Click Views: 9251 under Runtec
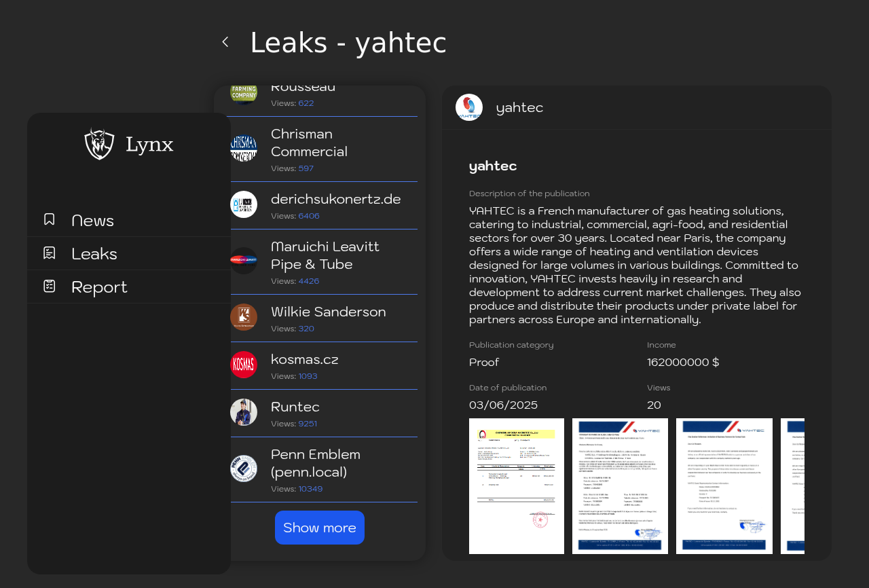The width and height of the screenshot is (869, 588). pyautogui.click(x=294, y=424)
